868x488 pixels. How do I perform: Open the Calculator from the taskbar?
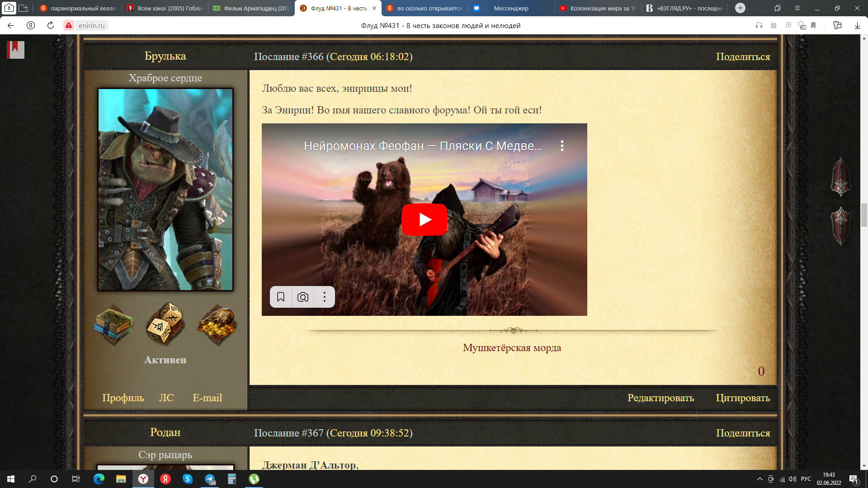point(232,479)
